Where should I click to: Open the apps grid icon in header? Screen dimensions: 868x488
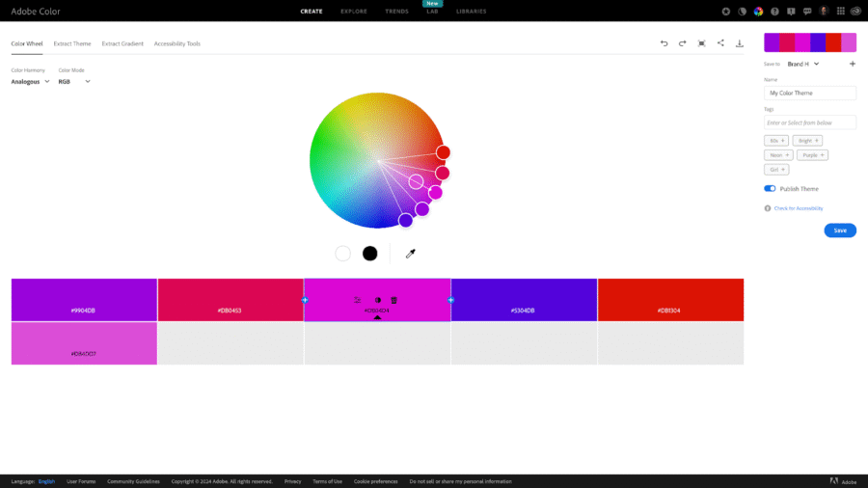pyautogui.click(x=840, y=12)
